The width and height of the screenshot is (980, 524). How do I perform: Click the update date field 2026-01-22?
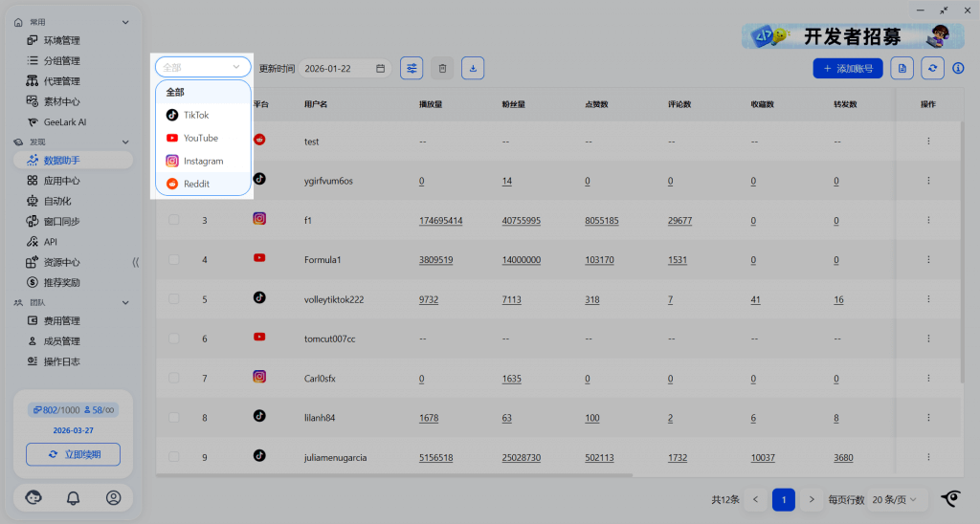[x=343, y=68]
